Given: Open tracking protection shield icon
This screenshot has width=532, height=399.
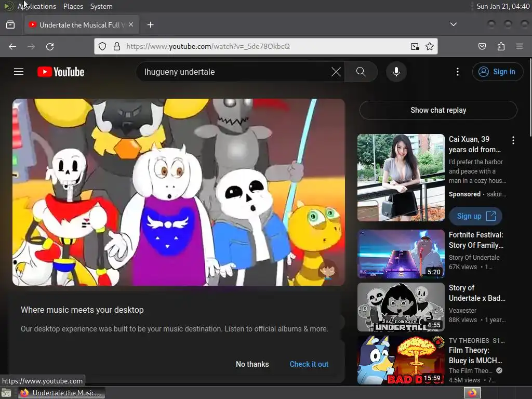Looking at the screenshot, I should coord(102,46).
